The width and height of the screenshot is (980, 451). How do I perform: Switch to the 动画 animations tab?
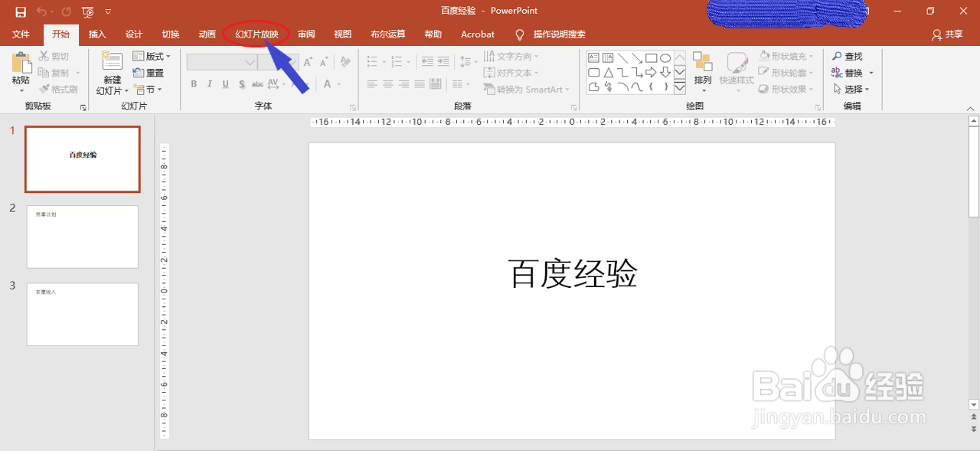click(x=207, y=34)
